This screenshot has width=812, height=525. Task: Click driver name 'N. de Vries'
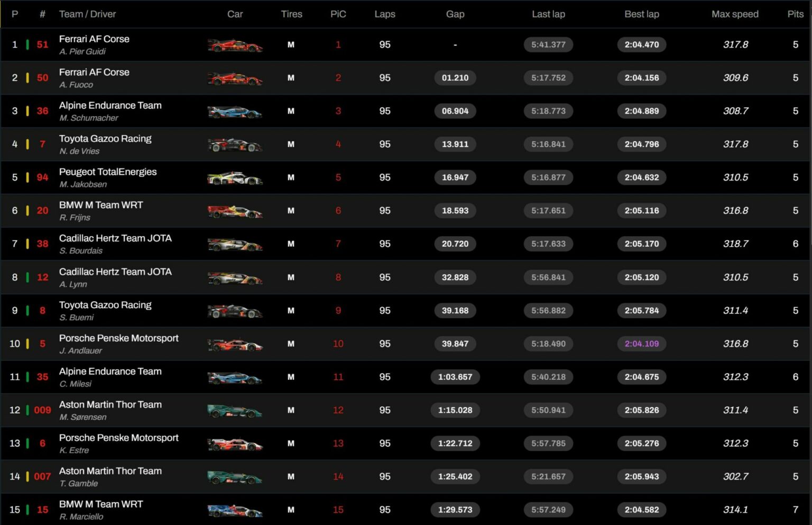click(79, 152)
